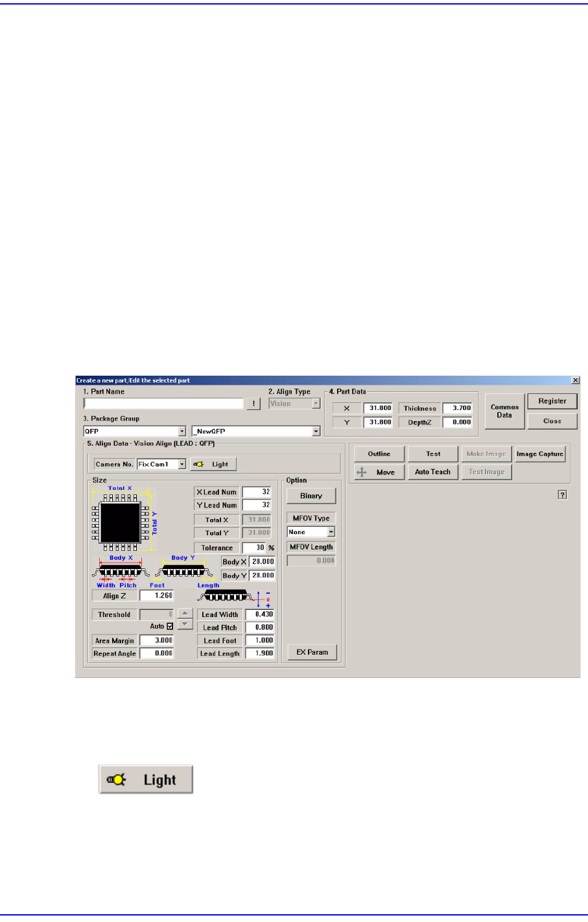Click the large Light button below the dialog
The height and width of the screenshot is (922, 588).
coord(146,779)
